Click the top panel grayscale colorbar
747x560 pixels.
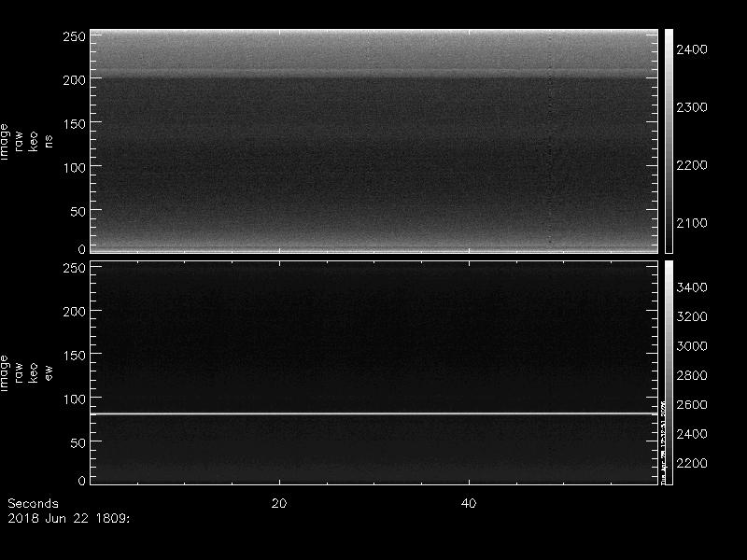tap(669, 141)
